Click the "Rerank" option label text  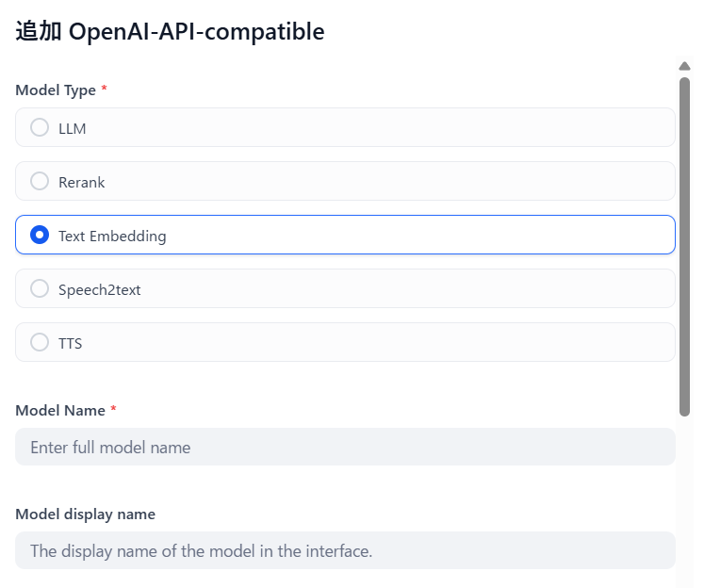coord(82,183)
